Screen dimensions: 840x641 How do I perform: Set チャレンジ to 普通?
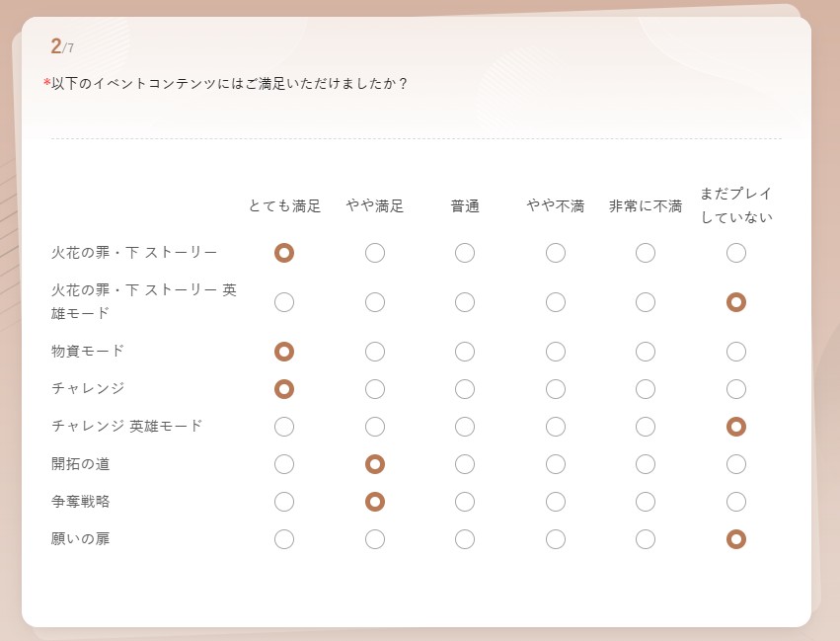click(465, 388)
